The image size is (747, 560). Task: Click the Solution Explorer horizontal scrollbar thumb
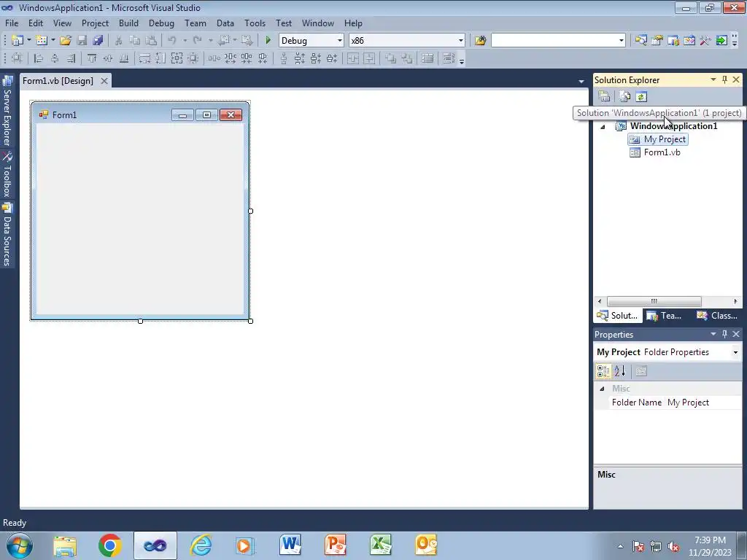pyautogui.click(x=654, y=301)
